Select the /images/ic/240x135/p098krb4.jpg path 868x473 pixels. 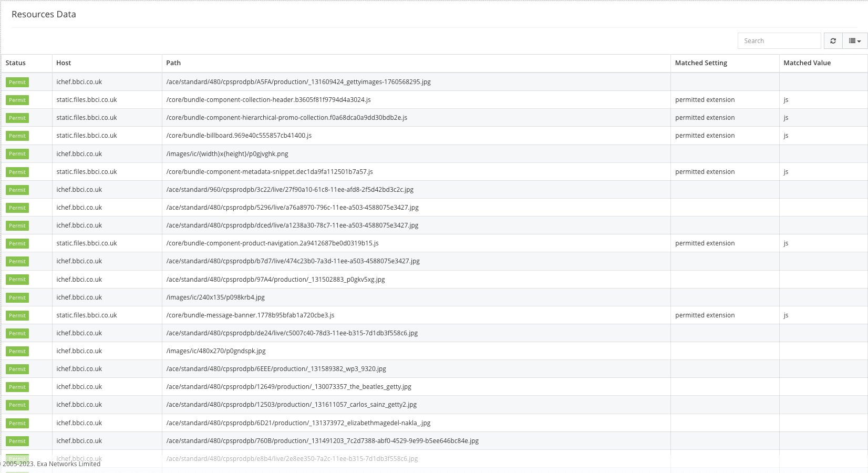pos(215,297)
